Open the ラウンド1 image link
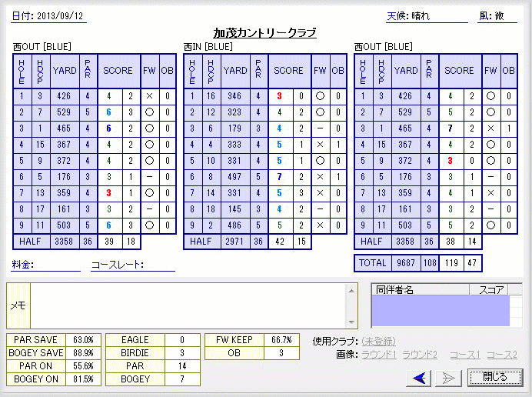The image size is (532, 397). tap(379, 355)
